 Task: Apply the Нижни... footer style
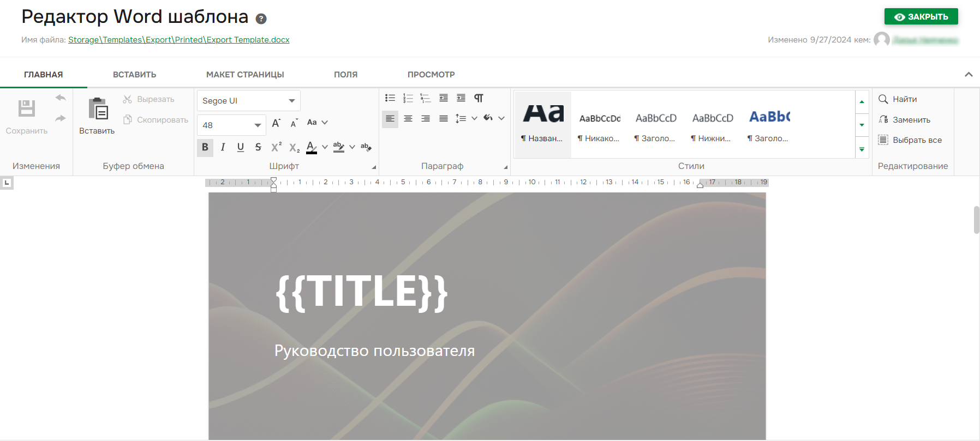[712, 124]
